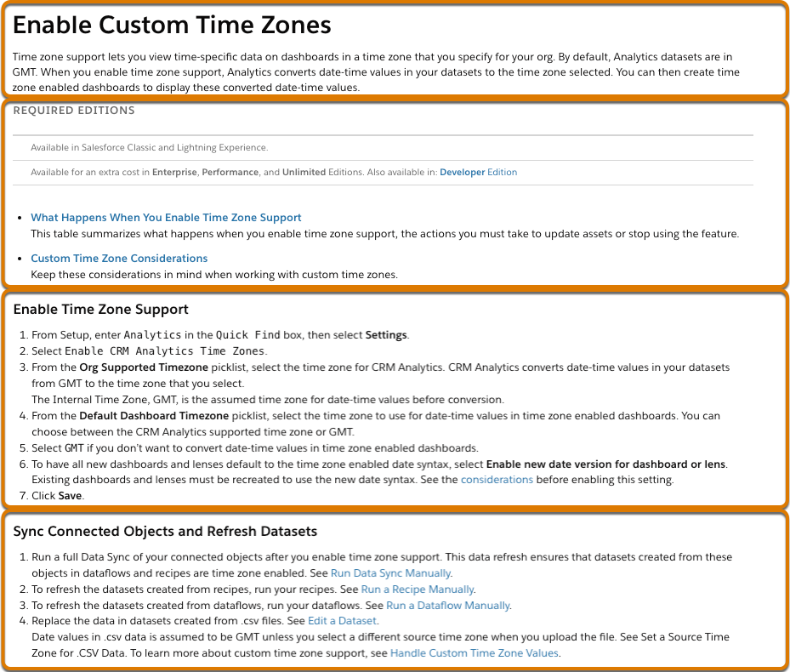Open Run Data Sync Manually link
The width and height of the screenshot is (790, 672).
pyautogui.click(x=390, y=573)
